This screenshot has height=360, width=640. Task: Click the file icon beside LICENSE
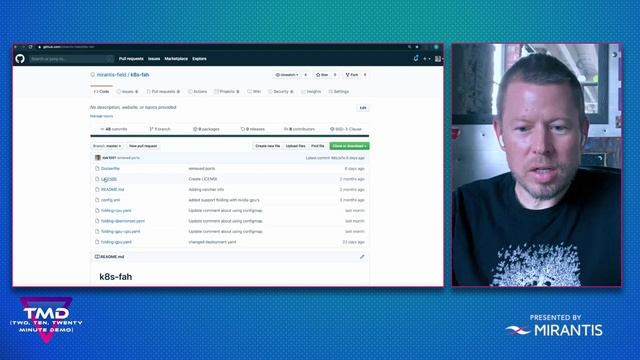point(97,179)
